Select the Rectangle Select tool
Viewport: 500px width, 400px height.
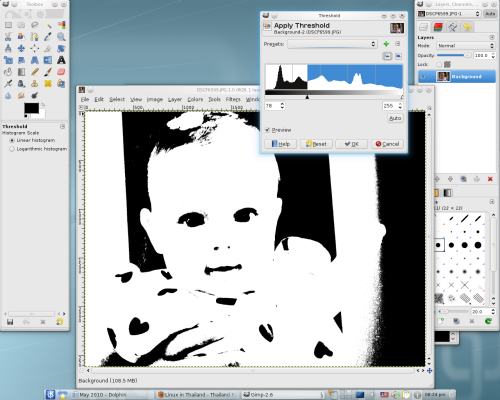[8, 25]
